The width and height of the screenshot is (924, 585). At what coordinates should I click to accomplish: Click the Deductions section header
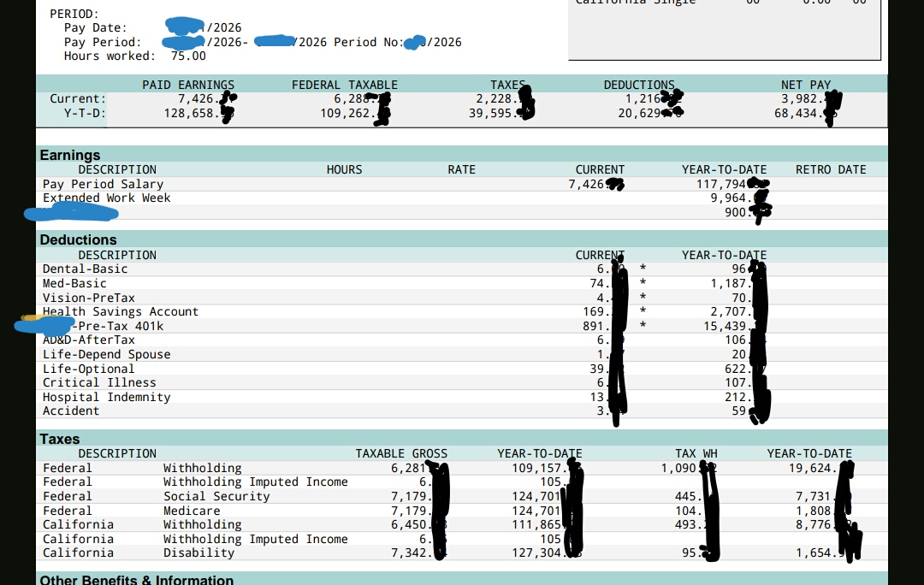(78, 239)
